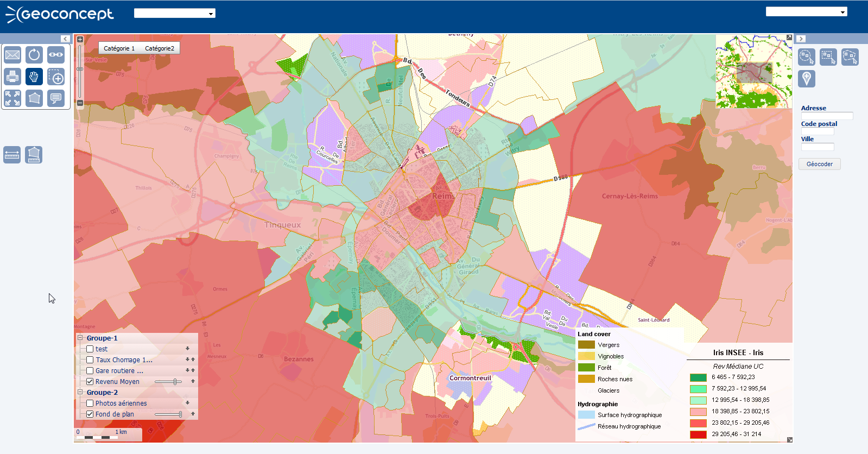Select the ruler distance measurement tool
Image resolution: width=868 pixels, height=454 pixels.
pyautogui.click(x=12, y=155)
